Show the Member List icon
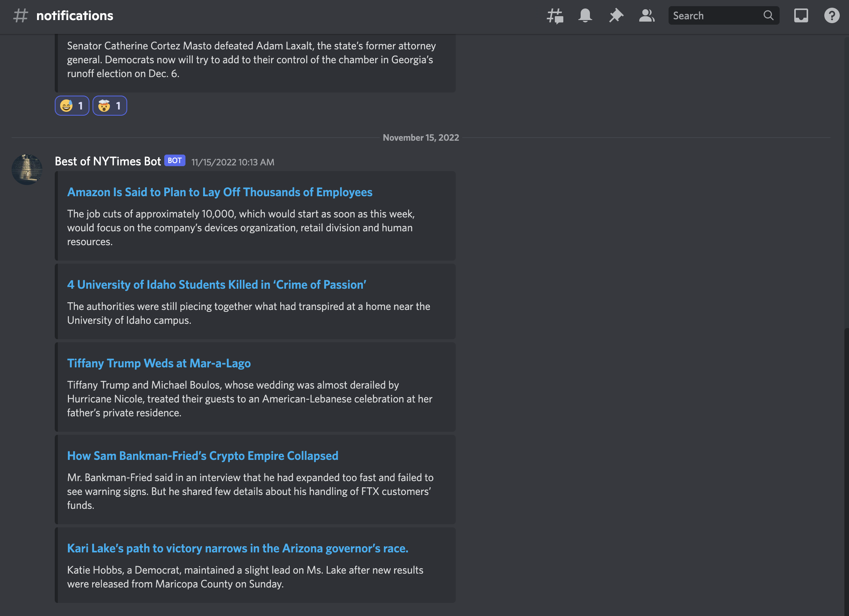This screenshot has width=849, height=616. click(646, 16)
